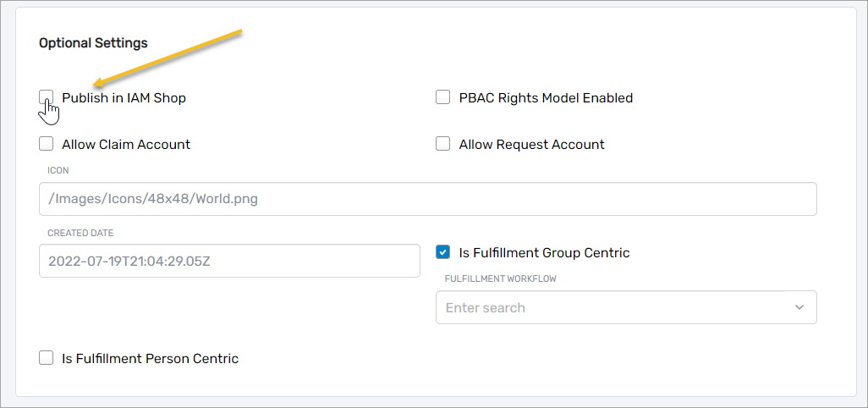Screen dimensions: 868x408
Task: Click the 'PBAC Rights Model Enabled' label text
Action: pos(546,97)
